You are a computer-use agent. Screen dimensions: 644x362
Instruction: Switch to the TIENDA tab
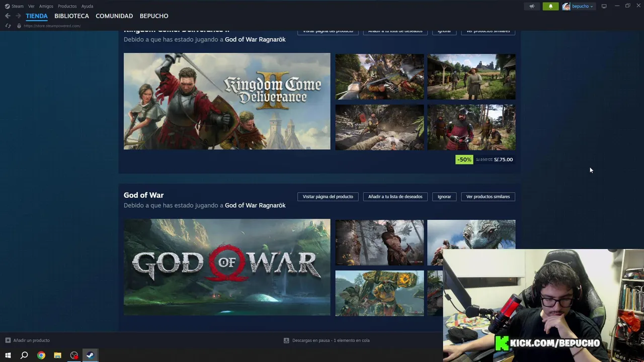pyautogui.click(x=37, y=16)
